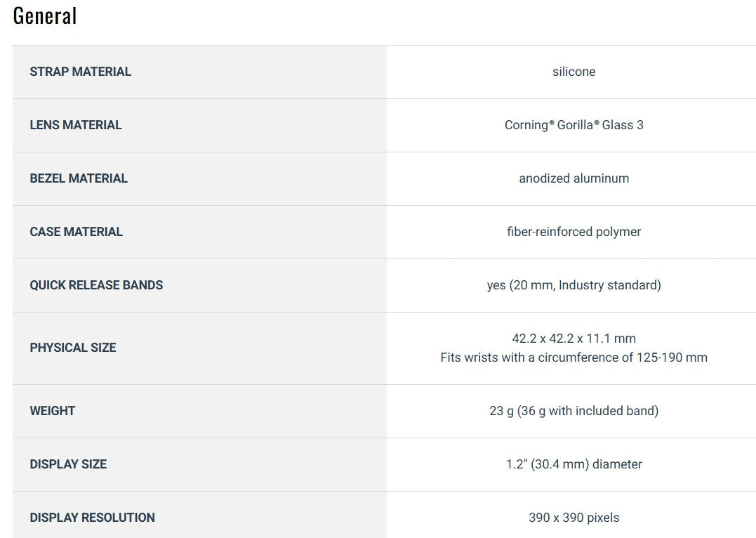Image resolution: width=756 pixels, height=538 pixels.
Task: Click fiber-reinforced polymer text
Action: tap(573, 232)
